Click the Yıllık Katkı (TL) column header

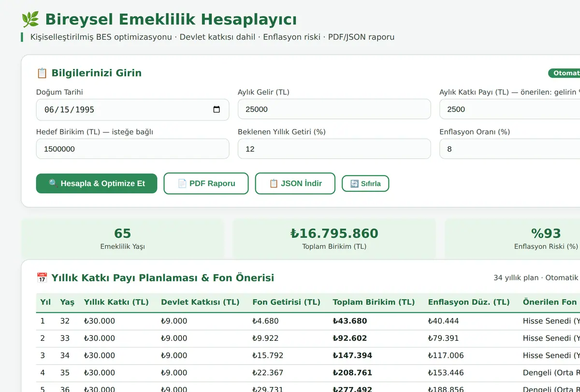116,302
